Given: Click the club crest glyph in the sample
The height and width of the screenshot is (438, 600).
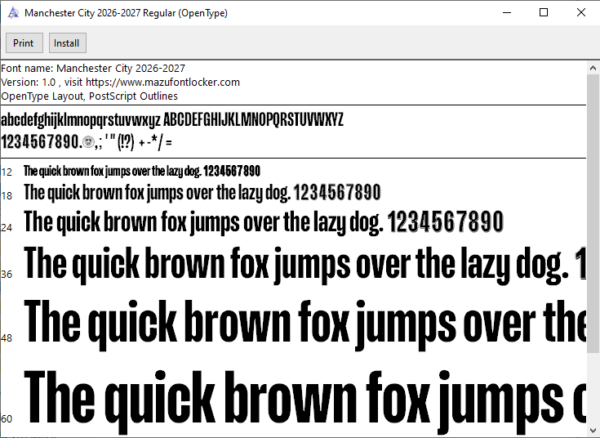Looking at the screenshot, I should click(x=88, y=142).
